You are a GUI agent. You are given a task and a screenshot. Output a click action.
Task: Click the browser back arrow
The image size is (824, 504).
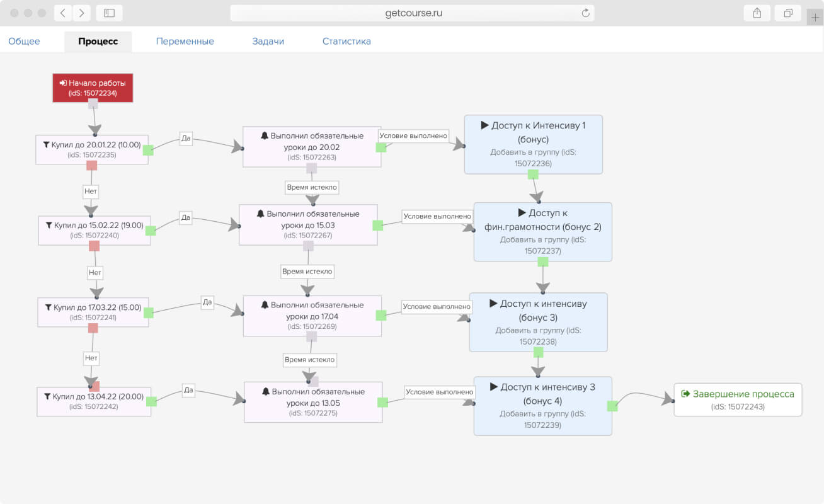point(63,13)
